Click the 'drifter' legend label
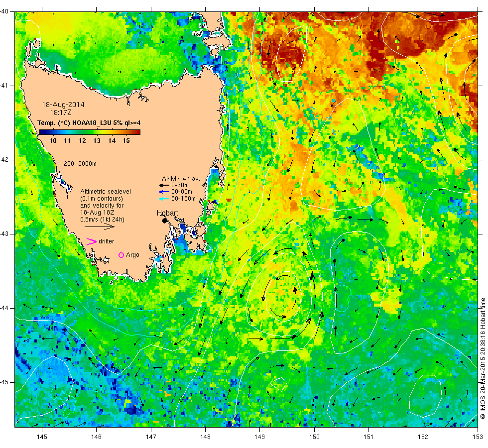Viewport: 488px width, 448px height. click(x=107, y=241)
